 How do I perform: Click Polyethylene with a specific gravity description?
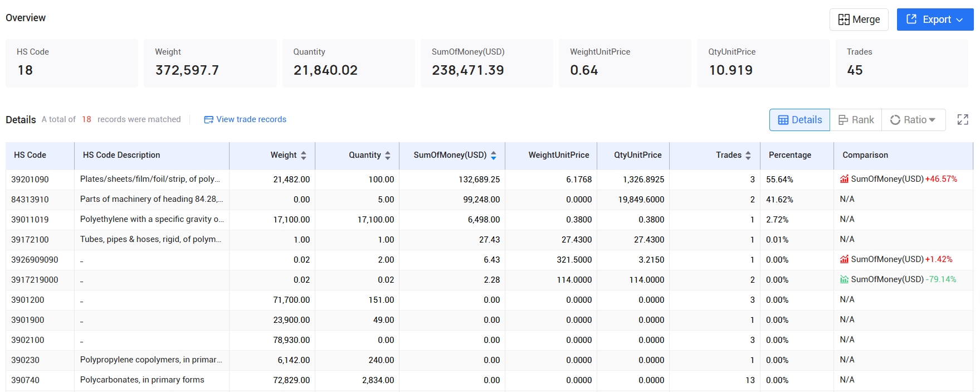pyautogui.click(x=152, y=219)
